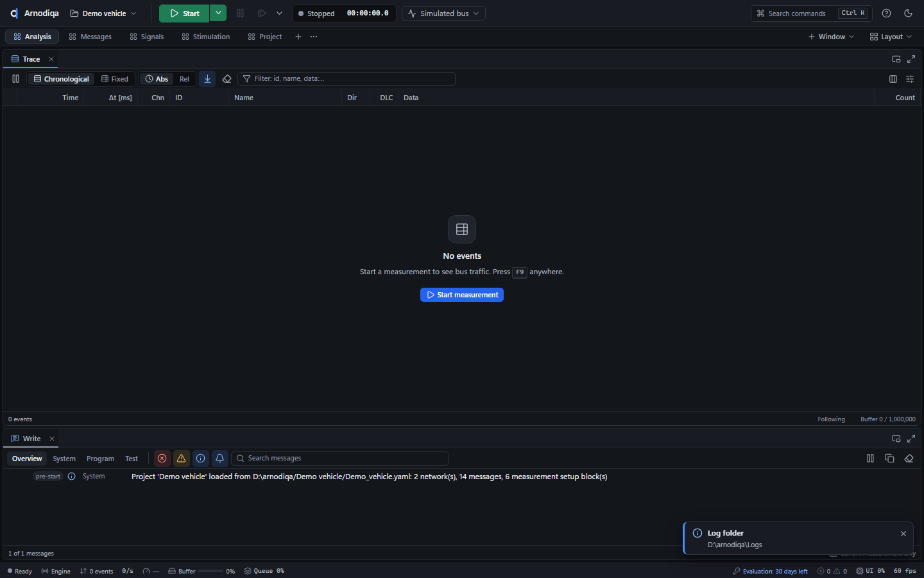Select Chronological trace mode
Viewport: 924px width, 578px height.
[x=62, y=79]
